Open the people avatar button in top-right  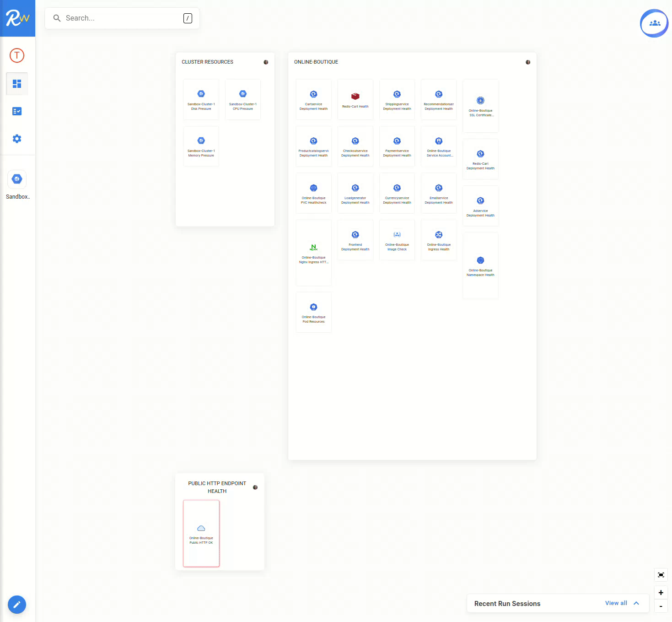point(654,23)
